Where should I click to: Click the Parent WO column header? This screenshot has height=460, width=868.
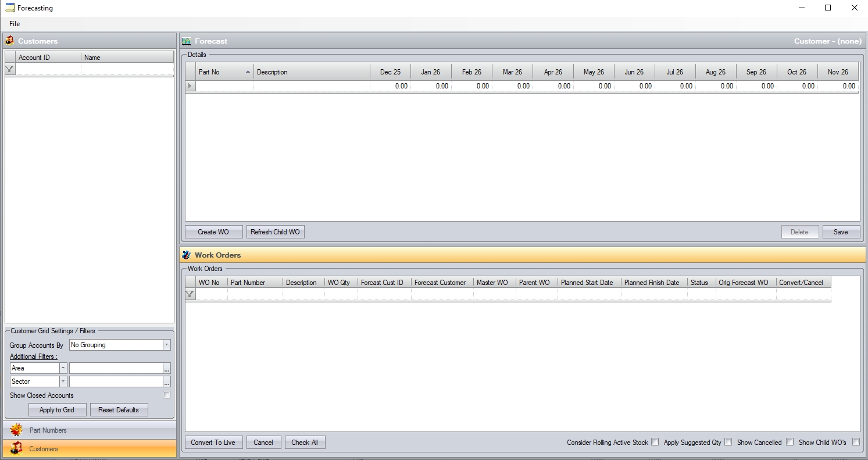(537, 283)
